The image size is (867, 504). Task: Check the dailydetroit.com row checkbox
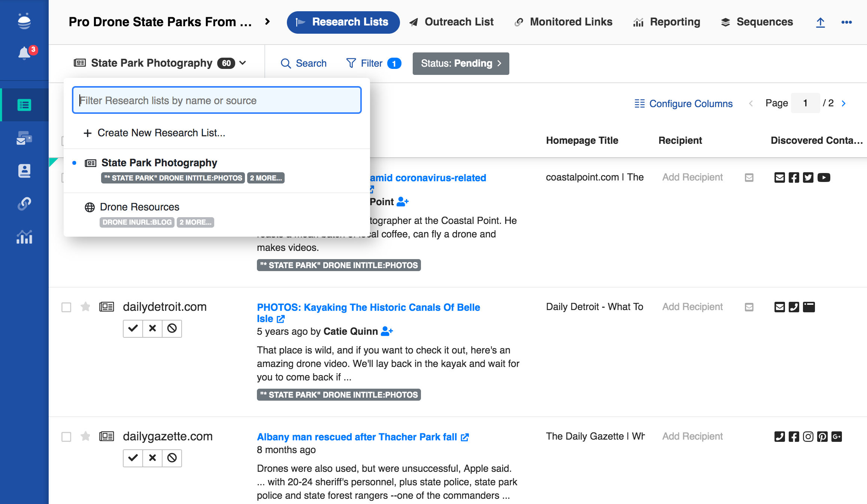66,307
